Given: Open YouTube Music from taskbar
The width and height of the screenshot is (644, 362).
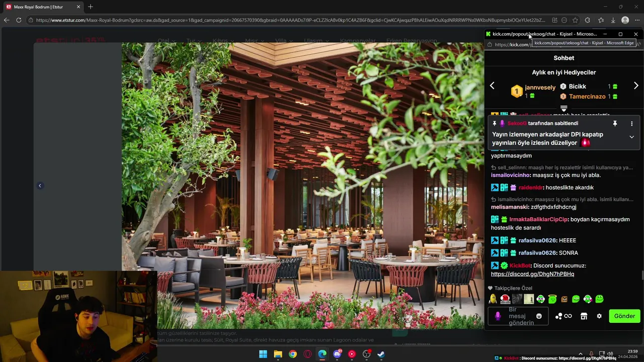Looking at the screenshot, I should pos(352,354).
